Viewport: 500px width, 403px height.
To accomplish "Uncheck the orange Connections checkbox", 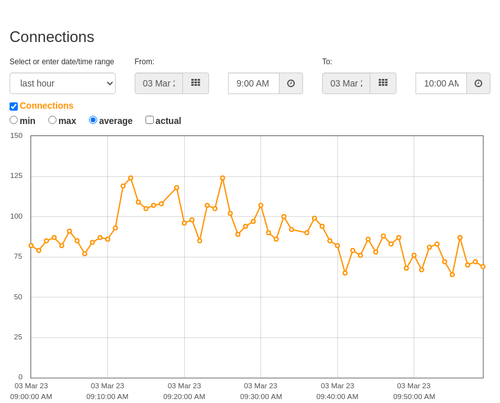I will point(14,106).
